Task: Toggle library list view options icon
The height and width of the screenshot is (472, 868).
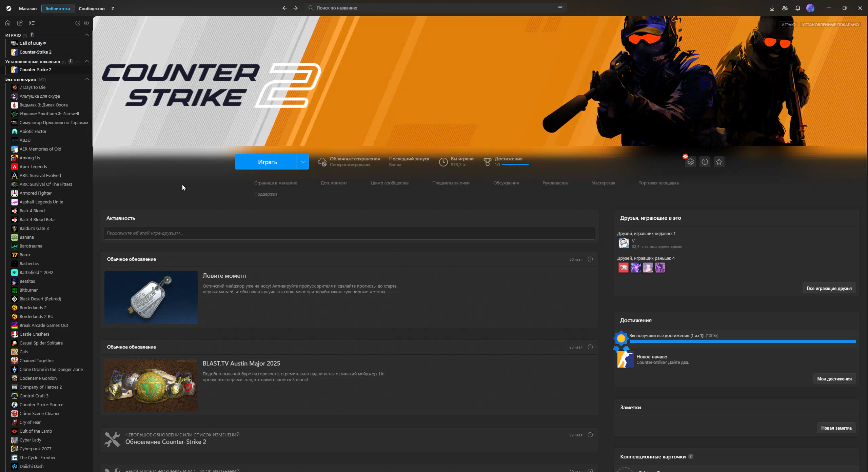Action: coord(32,23)
